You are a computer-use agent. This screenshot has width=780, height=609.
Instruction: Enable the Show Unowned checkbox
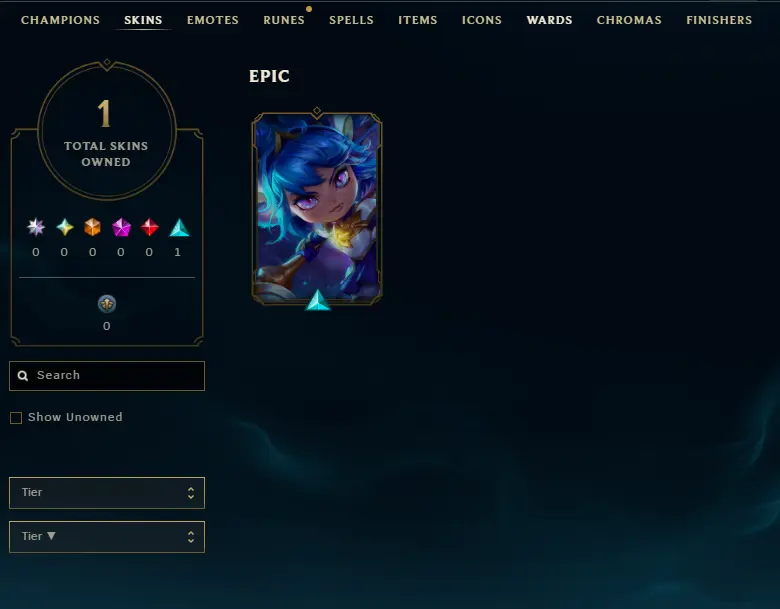(x=16, y=418)
